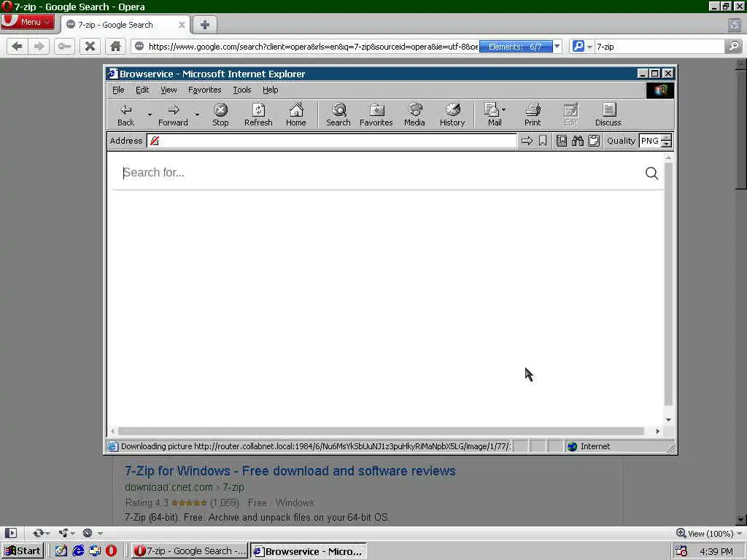This screenshot has height=560, width=747.
Task: Open the Tools menu in Internet Explorer
Action: pos(242,90)
